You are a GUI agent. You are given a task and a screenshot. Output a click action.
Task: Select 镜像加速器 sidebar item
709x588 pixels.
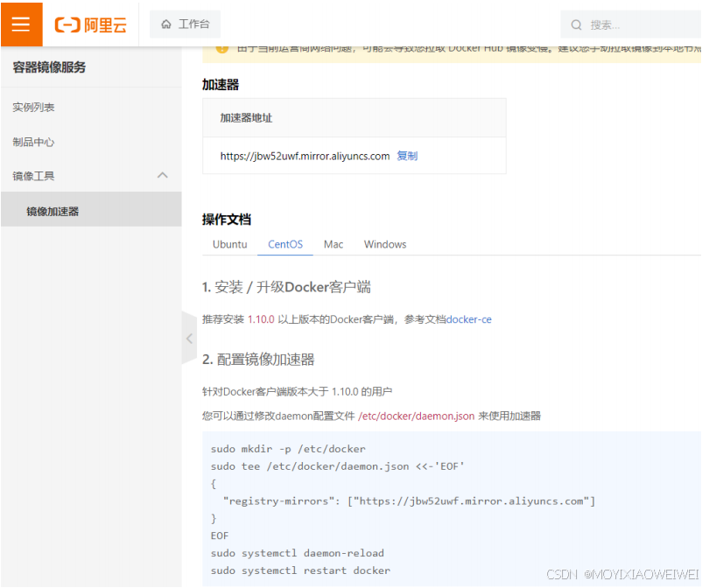tap(91, 209)
